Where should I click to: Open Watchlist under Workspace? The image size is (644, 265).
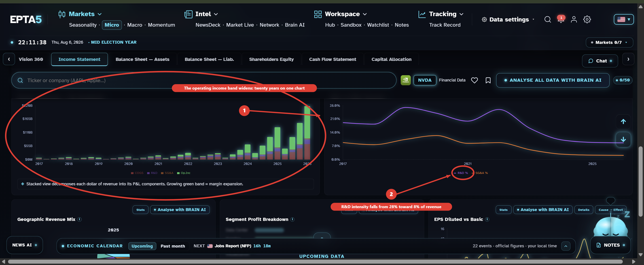point(378,25)
